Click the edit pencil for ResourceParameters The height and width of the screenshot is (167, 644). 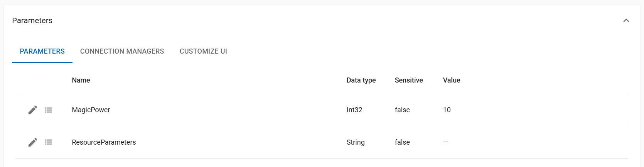[x=33, y=142]
